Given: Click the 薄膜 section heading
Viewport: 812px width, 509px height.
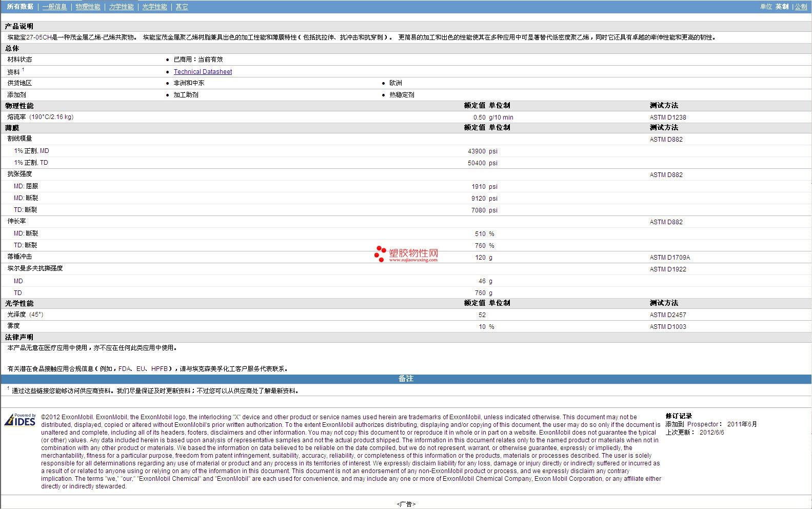Looking at the screenshot, I should [x=12, y=128].
